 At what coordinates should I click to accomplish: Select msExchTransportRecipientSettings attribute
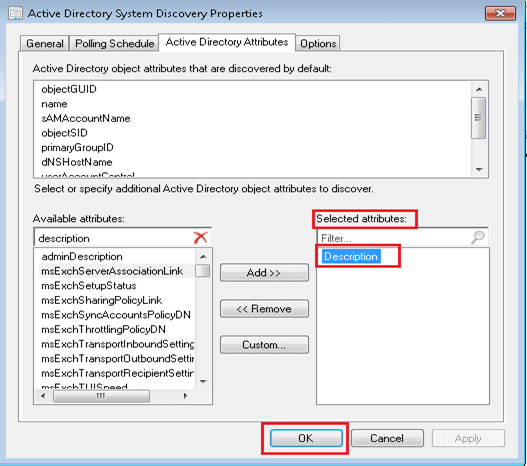point(118,373)
